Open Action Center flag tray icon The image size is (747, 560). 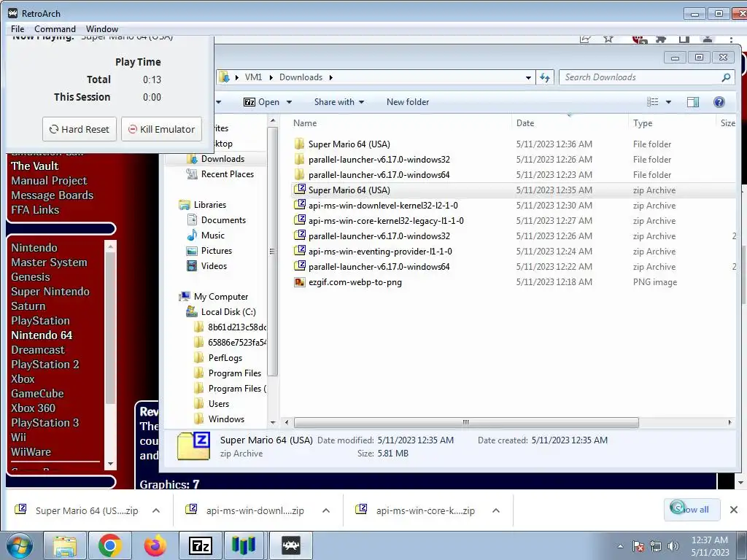(638, 545)
